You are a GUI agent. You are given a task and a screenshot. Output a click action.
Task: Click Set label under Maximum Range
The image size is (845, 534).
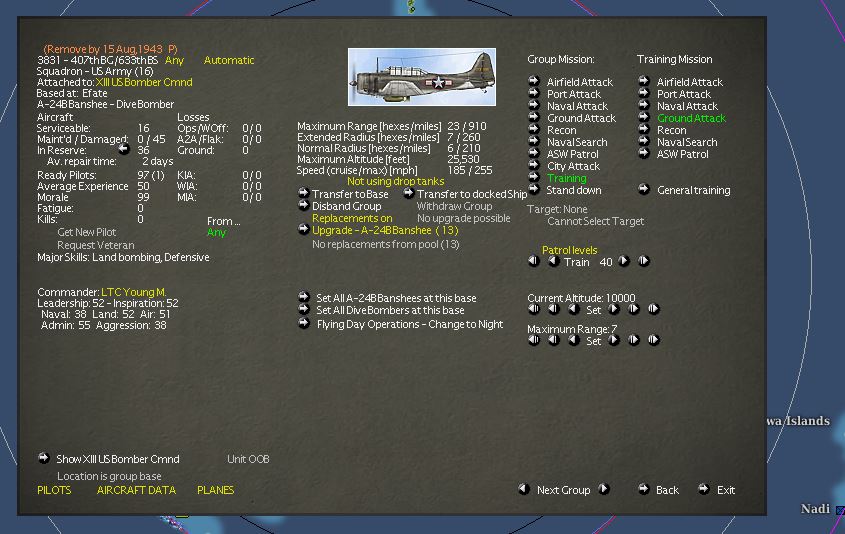point(593,341)
